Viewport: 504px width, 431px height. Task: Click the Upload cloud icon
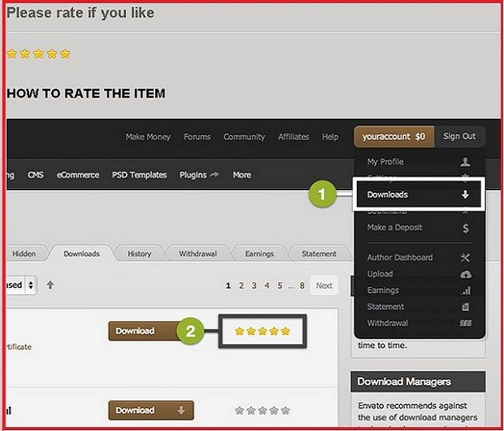click(x=465, y=274)
